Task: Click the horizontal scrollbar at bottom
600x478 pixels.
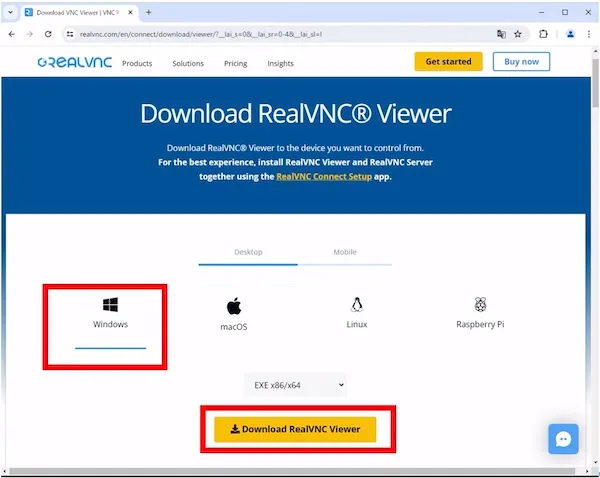Action: [292, 471]
